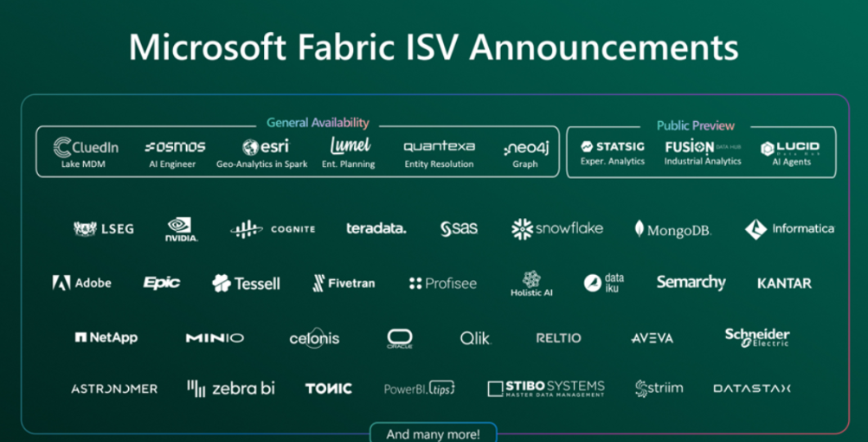Click the Snowflake logo

tap(556, 228)
